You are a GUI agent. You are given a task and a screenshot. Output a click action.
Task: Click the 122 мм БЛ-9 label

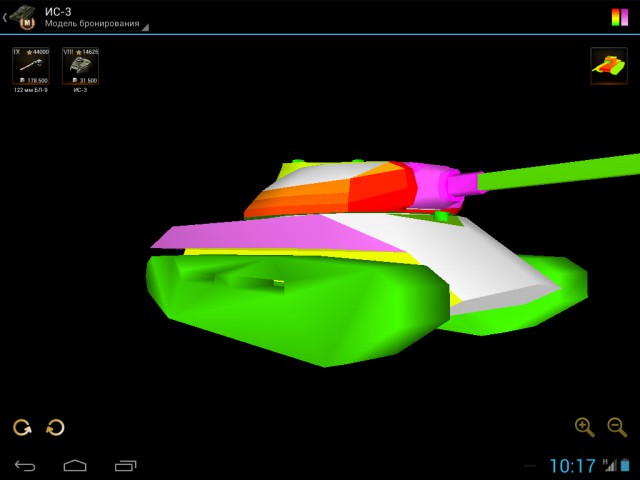click(x=31, y=90)
